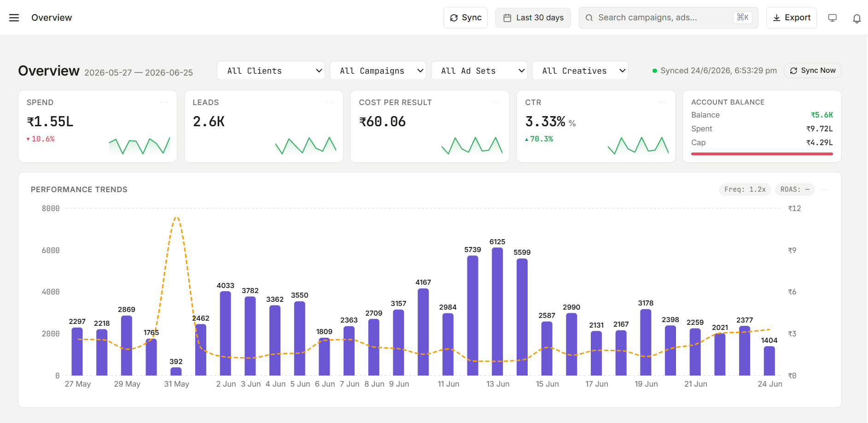Screen dimensions: 868x423
Task: Click the ₹5.6K balance amount
Action: coord(822,115)
